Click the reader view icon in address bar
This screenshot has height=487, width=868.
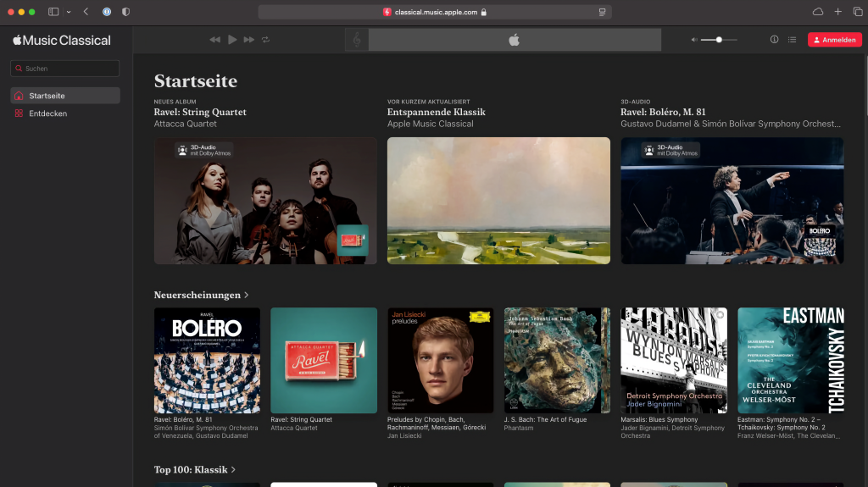click(x=603, y=12)
